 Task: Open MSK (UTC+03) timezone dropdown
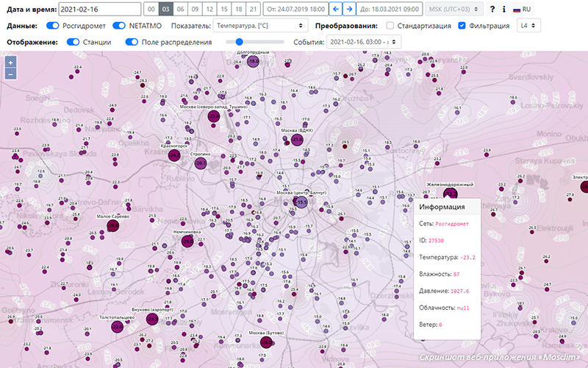(x=454, y=9)
